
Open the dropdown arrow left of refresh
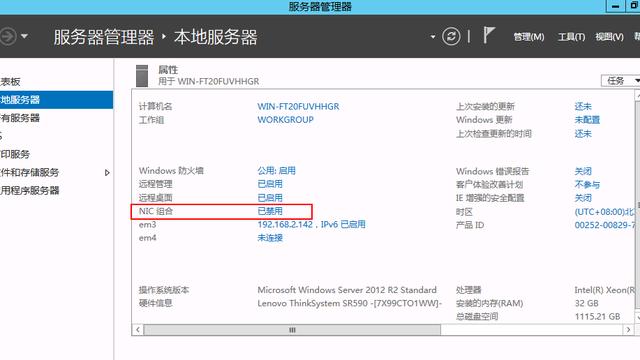[433, 37]
